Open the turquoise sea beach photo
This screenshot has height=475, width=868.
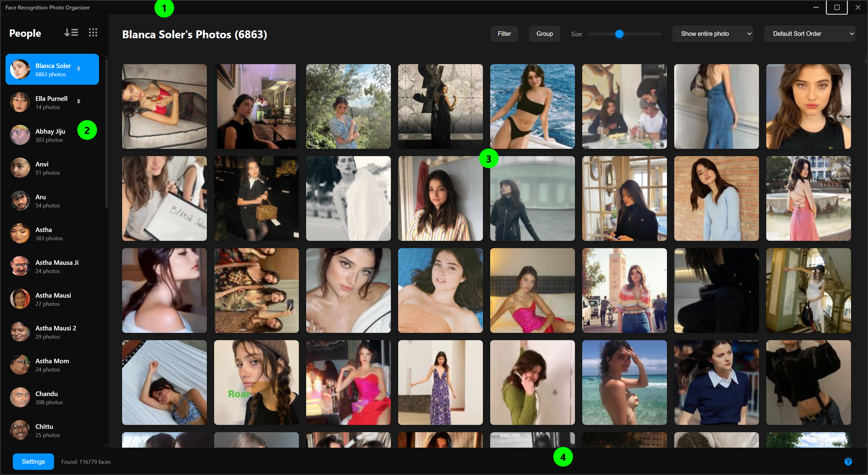coord(624,382)
